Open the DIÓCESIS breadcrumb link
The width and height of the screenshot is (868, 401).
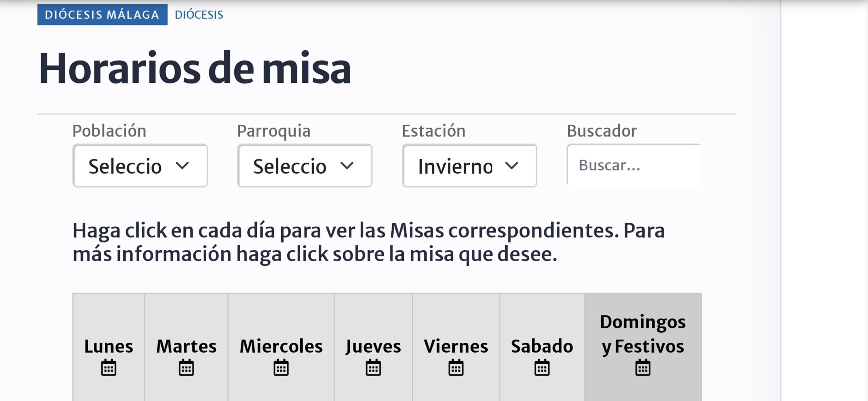coord(199,15)
